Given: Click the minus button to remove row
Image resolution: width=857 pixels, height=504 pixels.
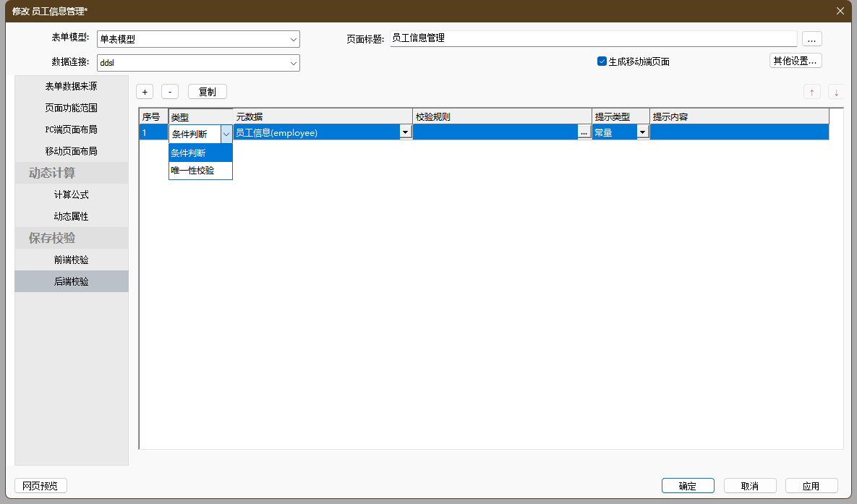Looking at the screenshot, I should [x=169, y=92].
